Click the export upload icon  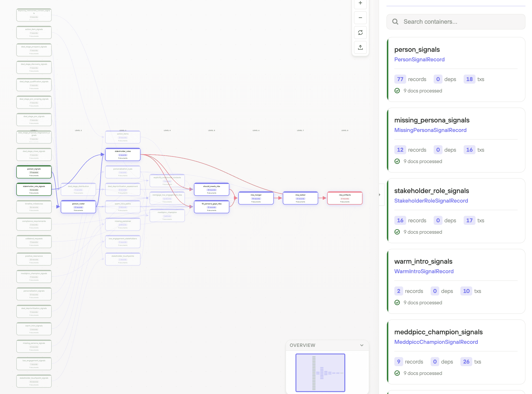click(x=360, y=47)
